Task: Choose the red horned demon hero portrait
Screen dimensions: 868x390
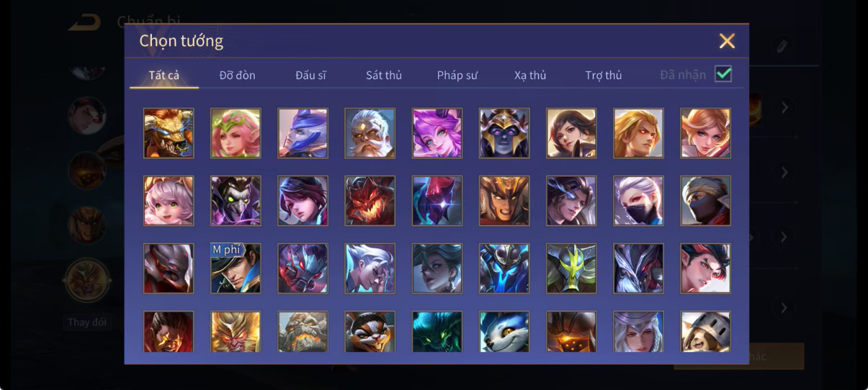Action: [x=370, y=201]
